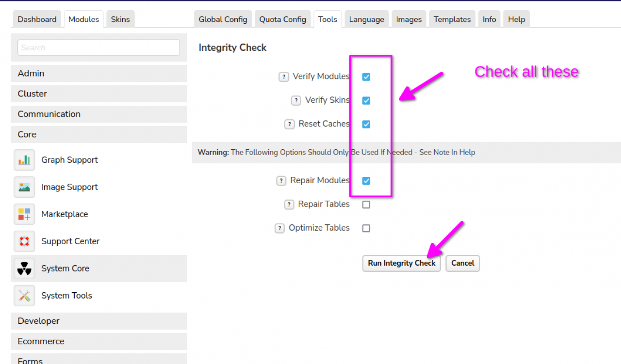
Task: Select the System Core radiation icon
Action: [24, 269]
